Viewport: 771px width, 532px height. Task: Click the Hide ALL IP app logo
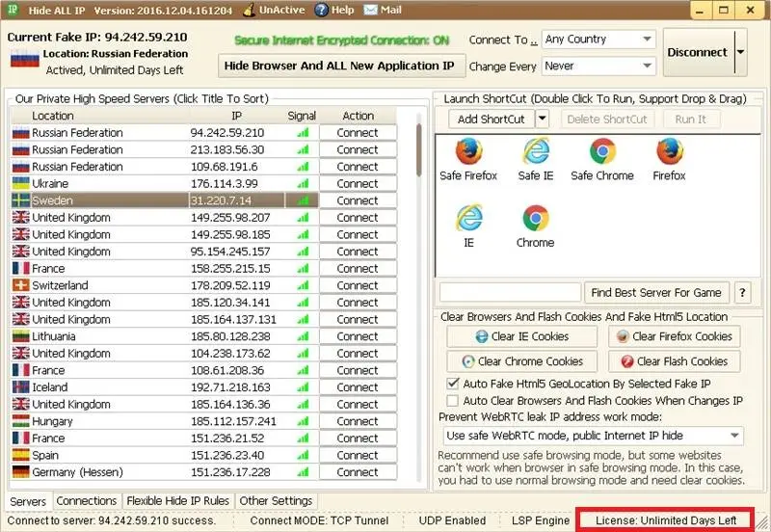[x=13, y=10]
